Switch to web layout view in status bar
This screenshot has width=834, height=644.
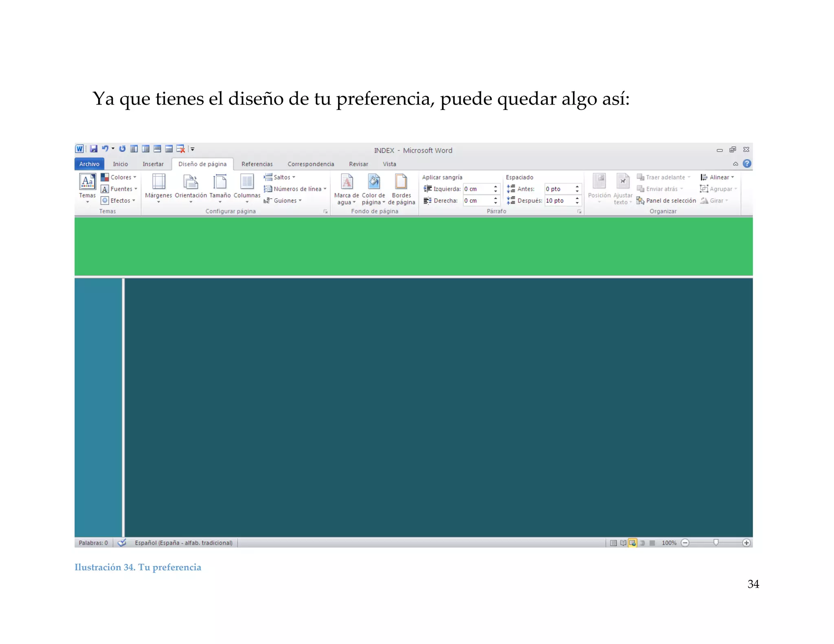tap(632, 543)
